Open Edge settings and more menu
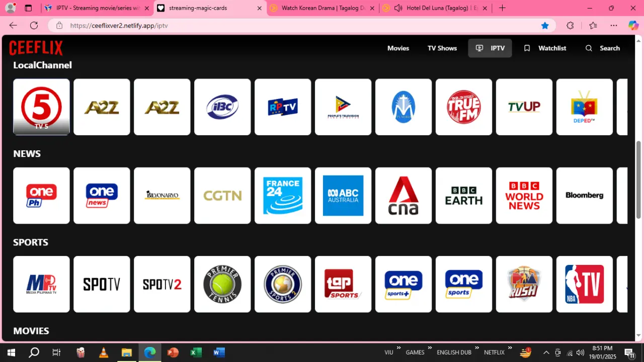Image resolution: width=644 pixels, height=362 pixels. 614,26
